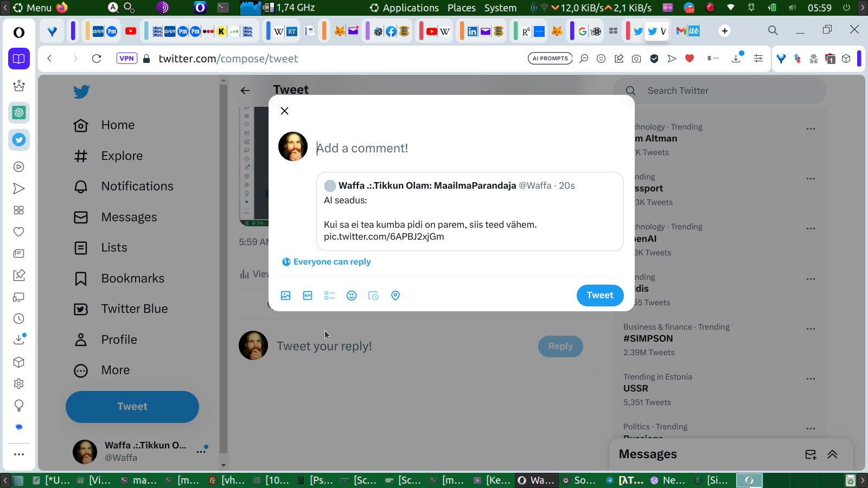Viewport: 868px width, 488px height.
Task: Add a poll to the tweet
Action: pos(329,296)
